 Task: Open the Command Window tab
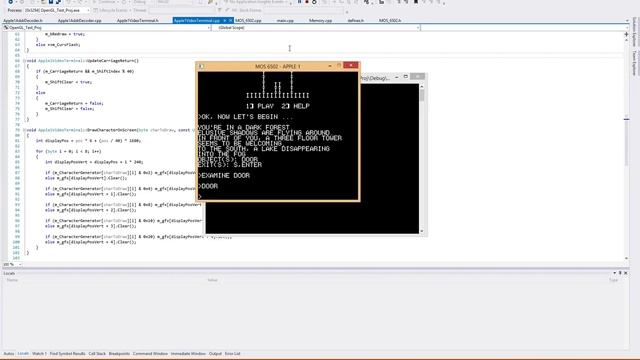click(x=150, y=354)
